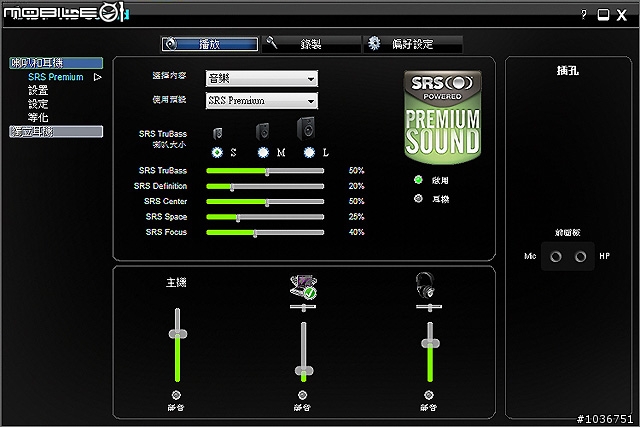Viewport: 640px width, 427px height.
Task: Click the 20% value next to Definition
Action: pos(356,186)
